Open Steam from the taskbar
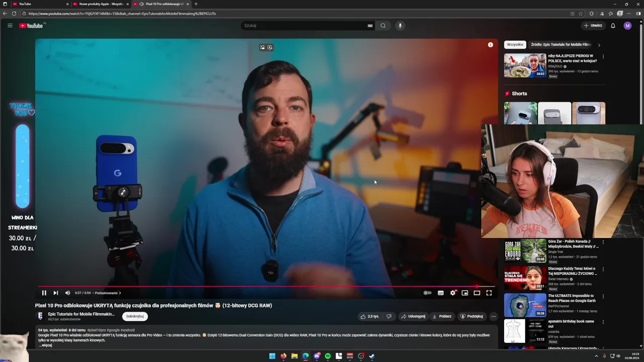The height and width of the screenshot is (362, 644). (372, 356)
